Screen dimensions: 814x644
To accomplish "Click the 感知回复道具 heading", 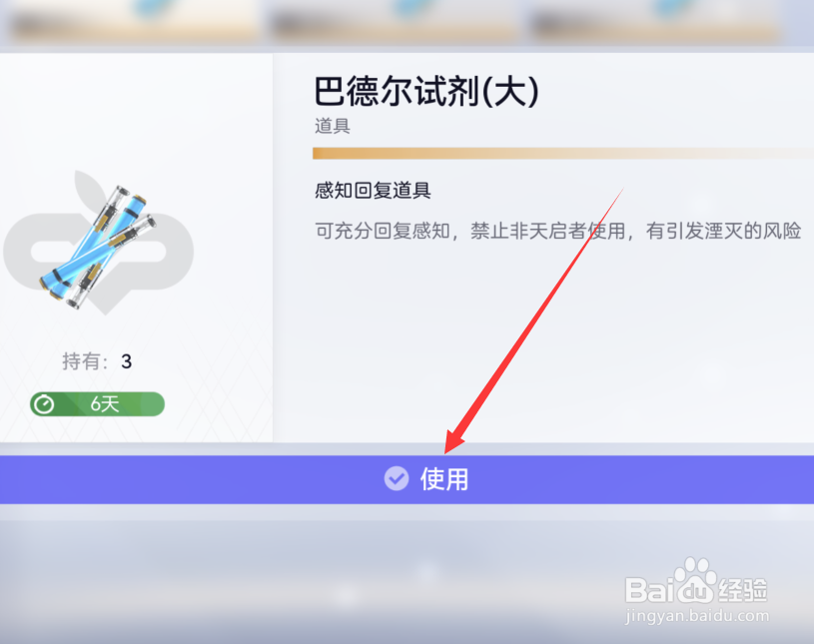I will point(373,191).
